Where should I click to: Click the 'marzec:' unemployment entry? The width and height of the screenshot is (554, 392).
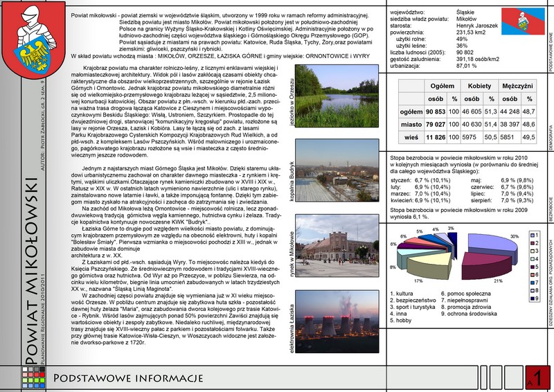[420, 194]
